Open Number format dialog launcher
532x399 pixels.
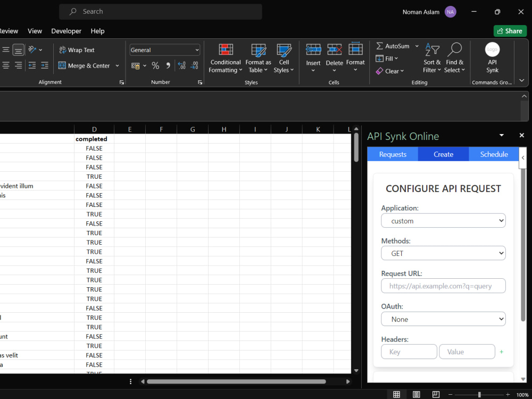(x=200, y=82)
